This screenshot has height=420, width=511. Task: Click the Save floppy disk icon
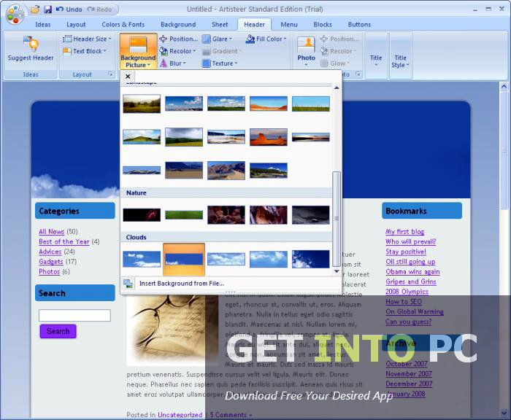(x=47, y=9)
